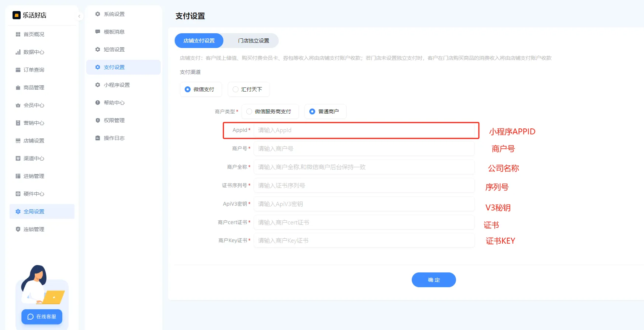Click the 渠道中心 icon
This screenshot has width=644, height=330.
18,158
